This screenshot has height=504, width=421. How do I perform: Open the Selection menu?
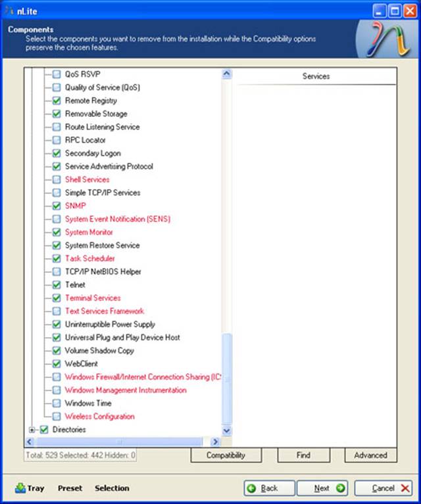(x=112, y=488)
